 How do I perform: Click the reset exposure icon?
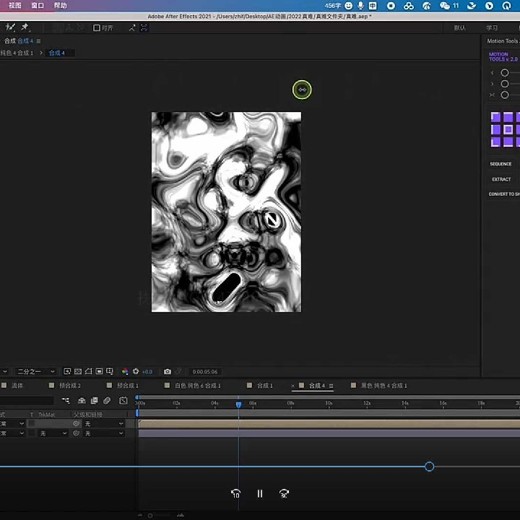click(x=136, y=371)
